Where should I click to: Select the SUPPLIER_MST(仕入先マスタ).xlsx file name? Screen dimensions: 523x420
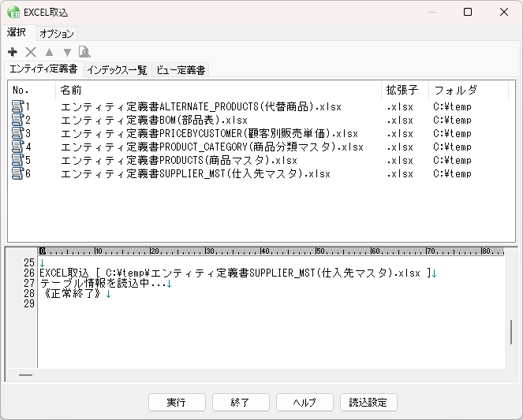tap(196, 173)
